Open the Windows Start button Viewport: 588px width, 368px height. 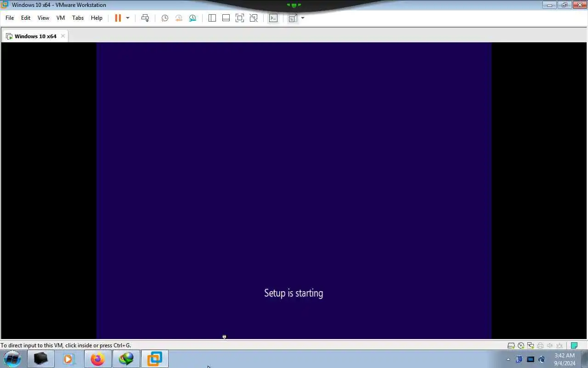tap(12, 359)
